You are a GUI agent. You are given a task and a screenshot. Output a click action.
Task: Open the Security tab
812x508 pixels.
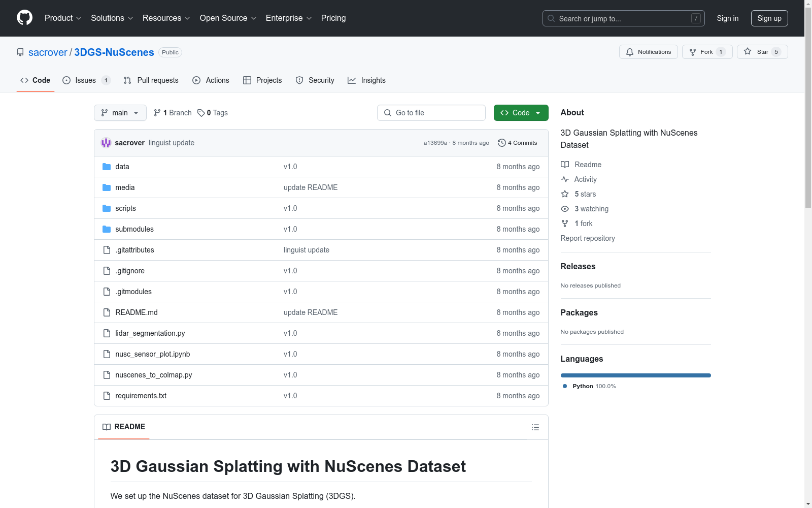click(315, 80)
